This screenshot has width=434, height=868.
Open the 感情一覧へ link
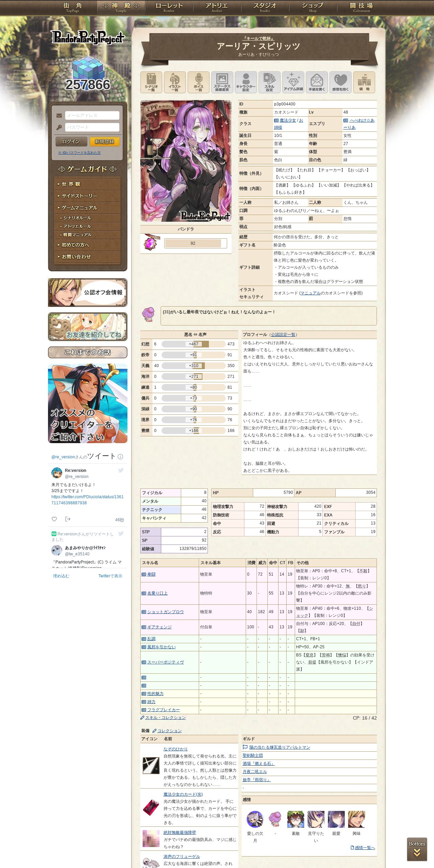click(365, 847)
